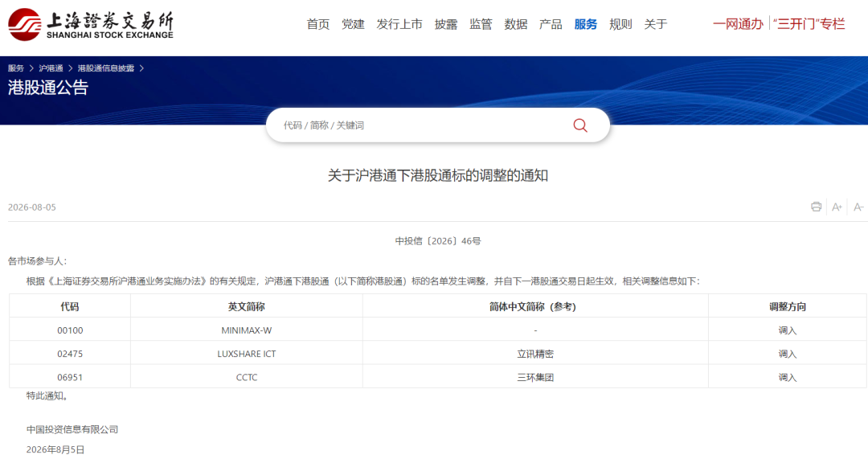Increase font size with A+ icon

(837, 207)
